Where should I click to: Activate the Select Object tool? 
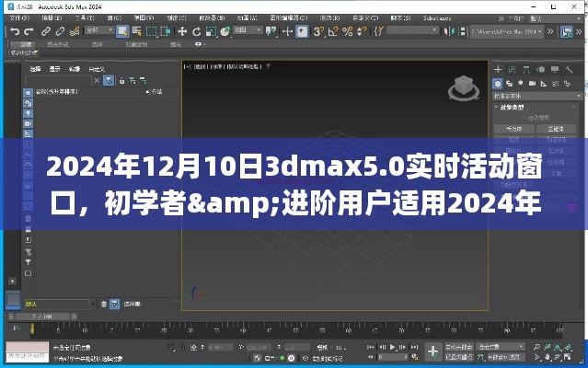123,31
